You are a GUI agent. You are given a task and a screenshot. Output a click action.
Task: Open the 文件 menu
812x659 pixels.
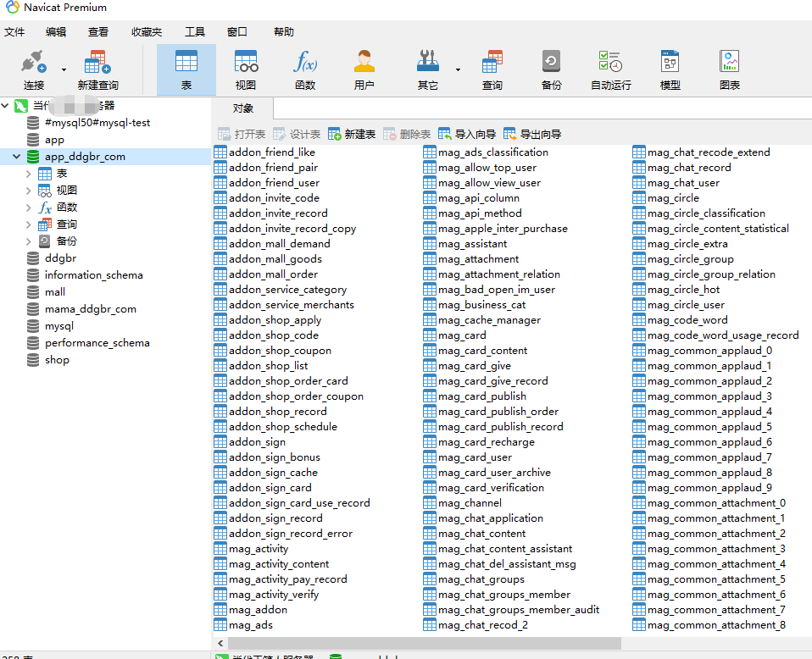point(14,32)
